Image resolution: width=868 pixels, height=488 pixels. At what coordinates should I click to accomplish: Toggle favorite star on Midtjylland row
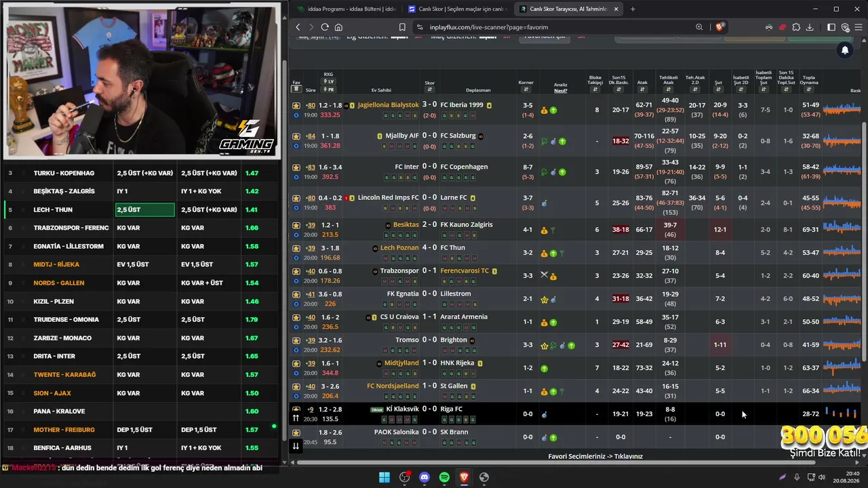pos(296,363)
